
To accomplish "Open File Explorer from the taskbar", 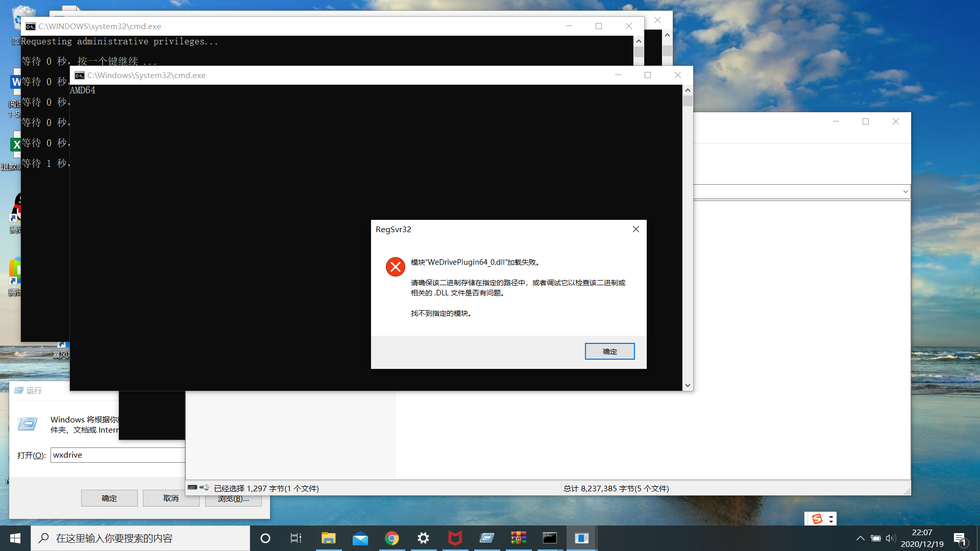I will pos(328,538).
